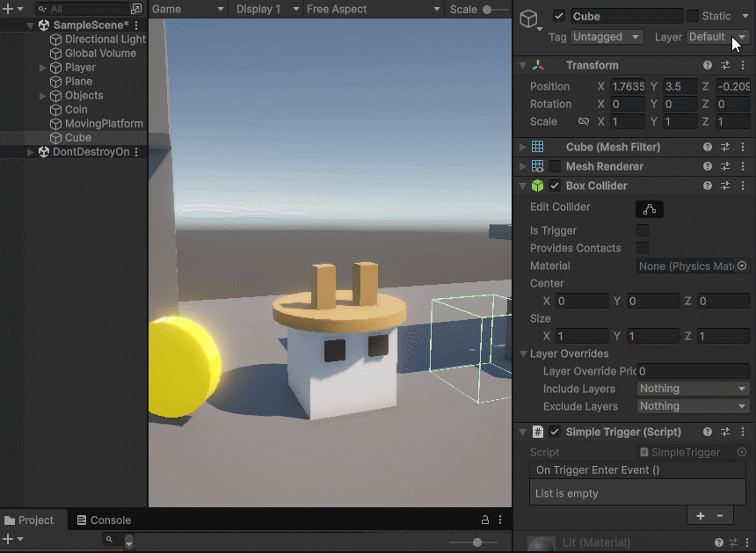756x553 pixels.
Task: Click the scale constrain proportions link icon
Action: pyautogui.click(x=584, y=122)
